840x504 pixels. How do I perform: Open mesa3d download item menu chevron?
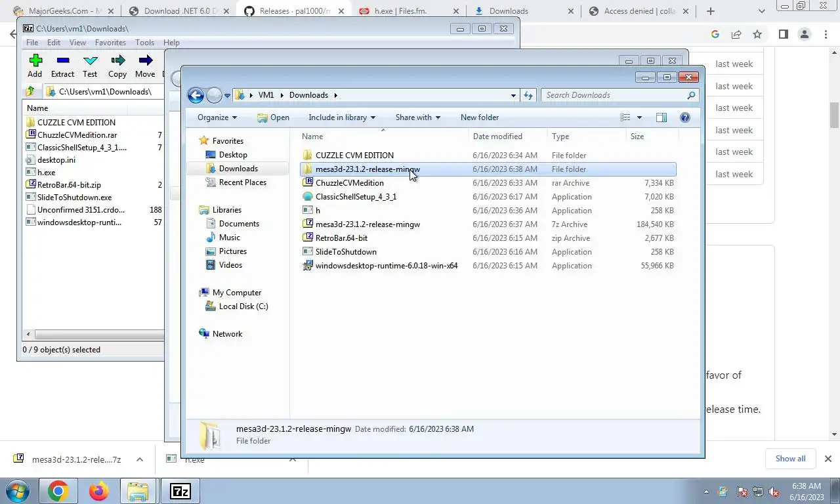pyautogui.click(x=139, y=459)
